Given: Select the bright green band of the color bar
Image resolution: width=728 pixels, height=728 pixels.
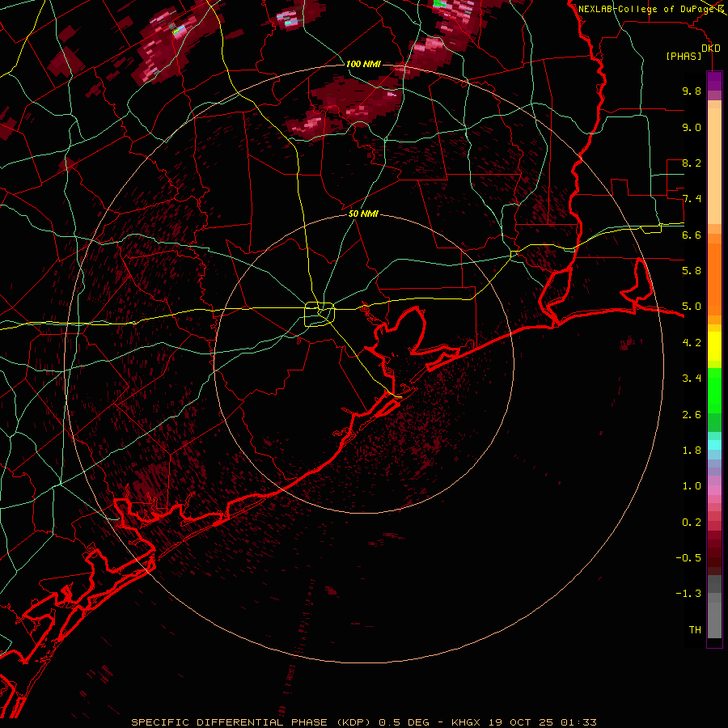Looking at the screenshot, I should 714,390.
